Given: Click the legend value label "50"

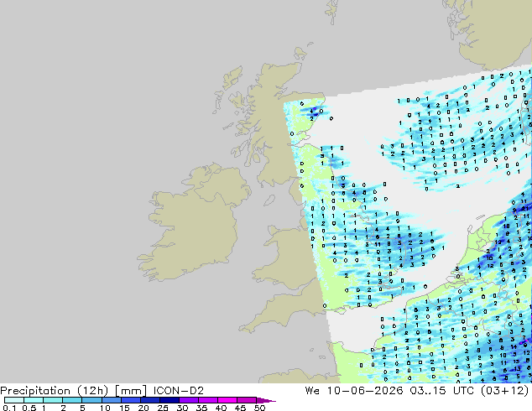Looking at the screenshot, I should 259,408.
